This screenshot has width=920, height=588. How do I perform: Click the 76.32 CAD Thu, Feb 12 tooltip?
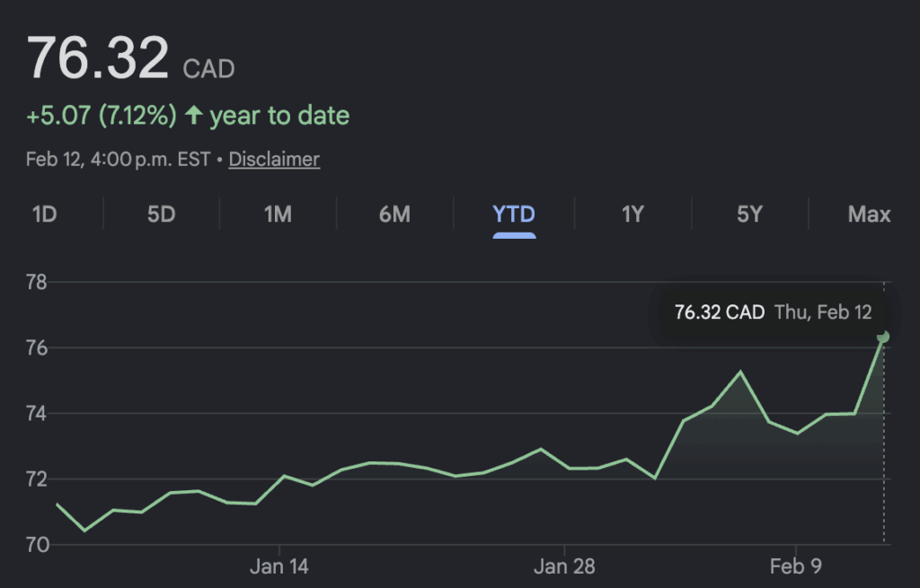point(773,312)
